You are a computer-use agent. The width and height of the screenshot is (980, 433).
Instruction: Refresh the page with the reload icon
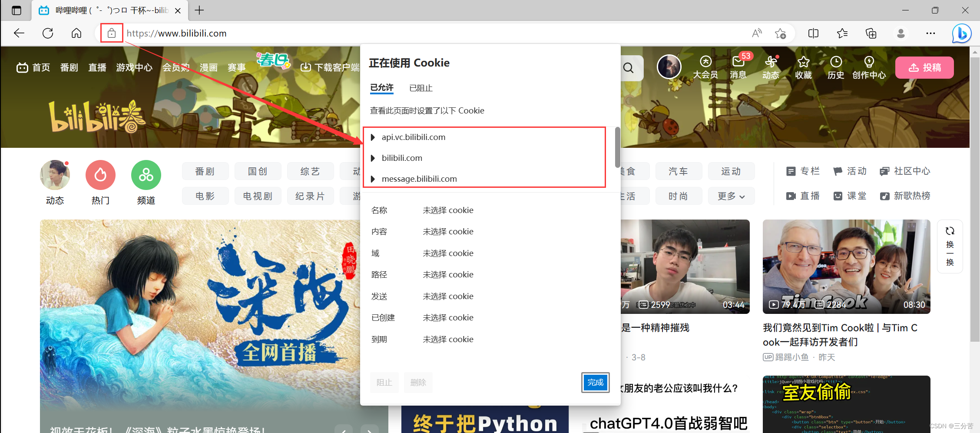(48, 33)
